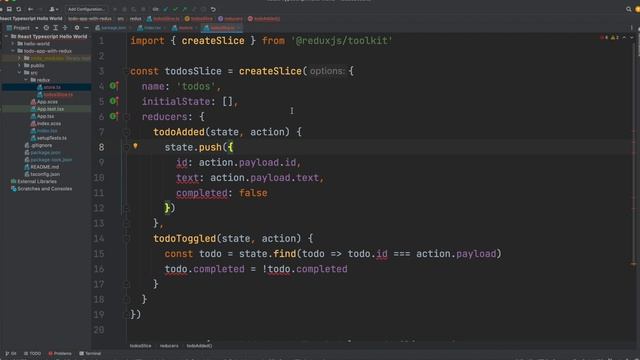Click the yellow intention lightbulb on line 8
The image size is (640, 360).
(136, 146)
